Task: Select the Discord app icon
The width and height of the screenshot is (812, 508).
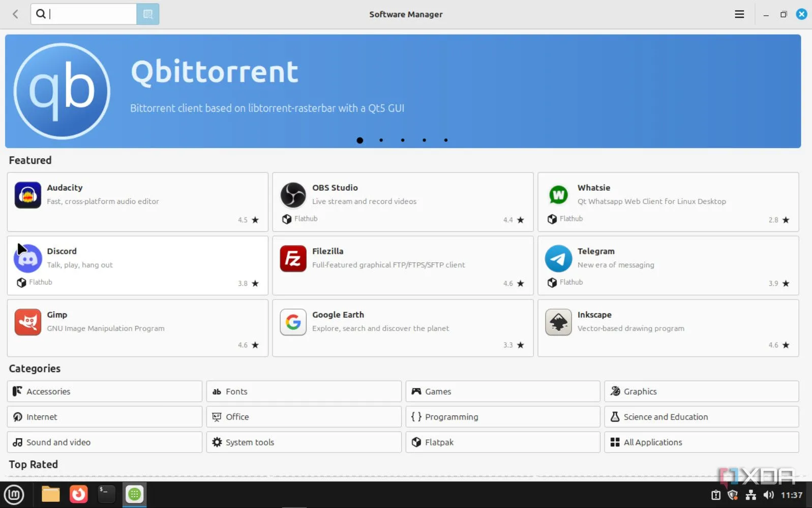Action: 27,259
